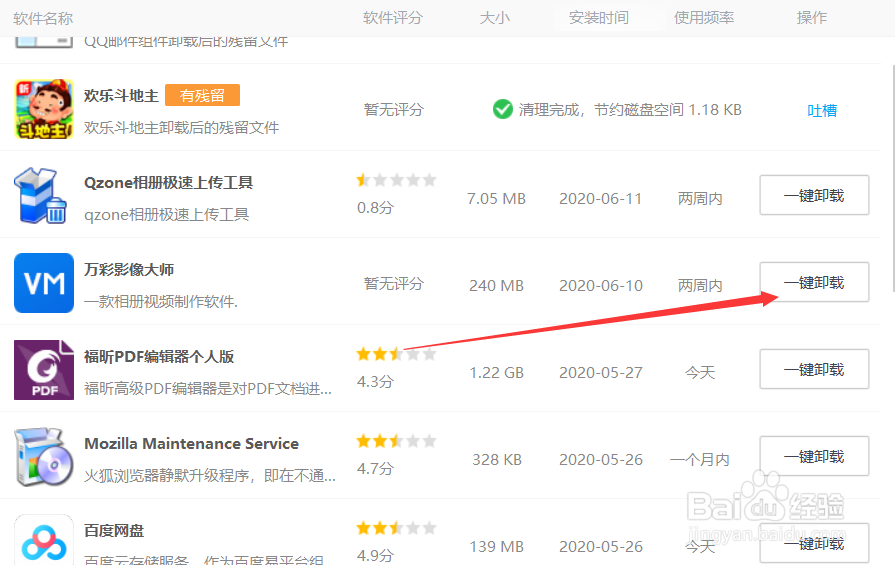
Task: Click the 一款相册视频制作软件 description
Action: point(161,301)
